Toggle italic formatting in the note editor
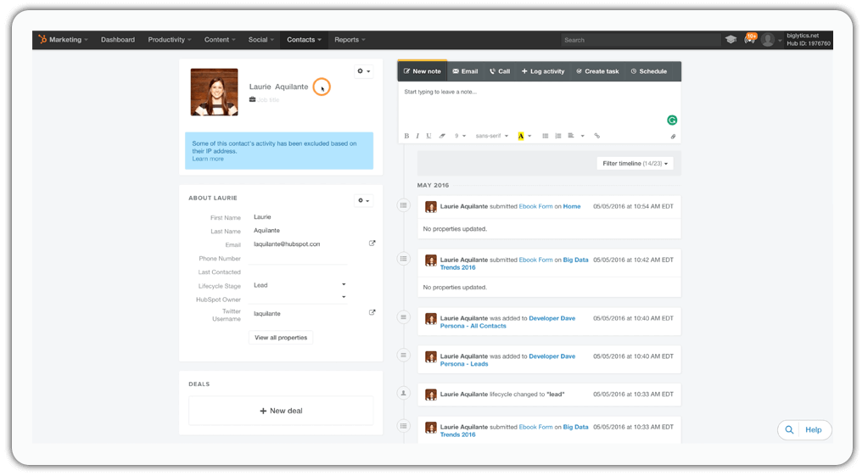The height and width of the screenshot is (476, 868). pos(417,136)
